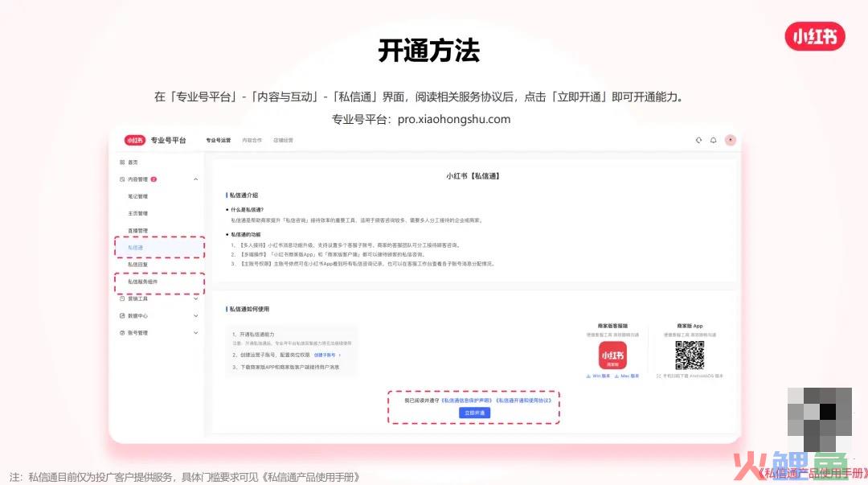Download the Win 版本 client
Viewport: 868px width, 485px height.
(598, 376)
